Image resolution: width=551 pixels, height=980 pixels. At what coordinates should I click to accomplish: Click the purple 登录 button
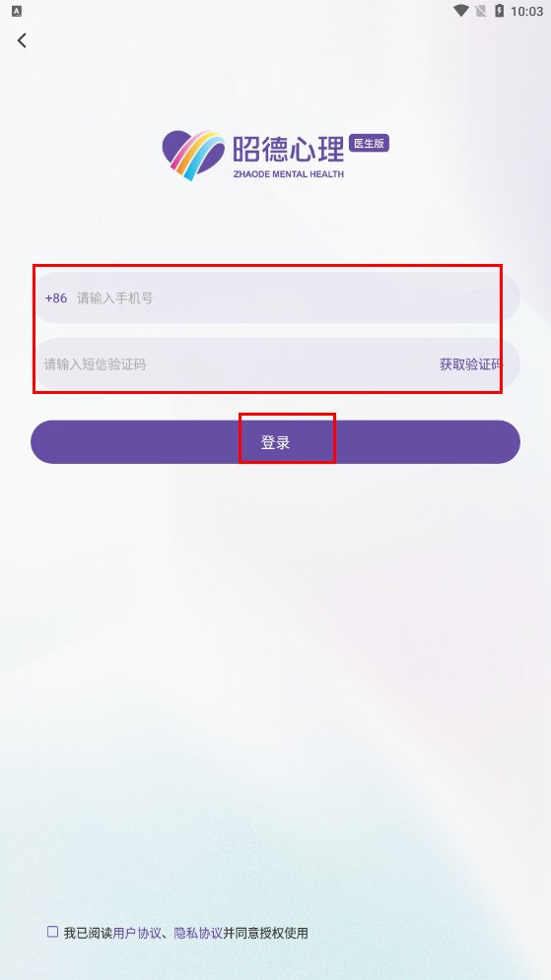275,442
